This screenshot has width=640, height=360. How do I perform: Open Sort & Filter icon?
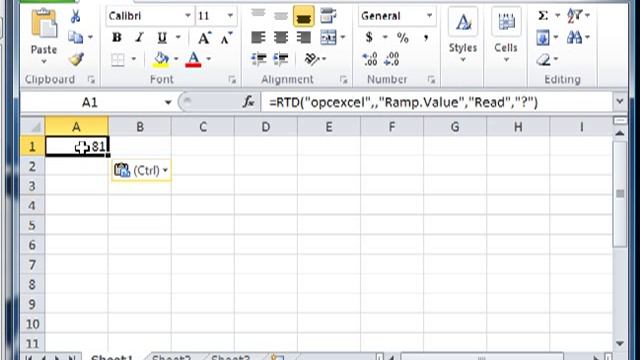[575, 16]
